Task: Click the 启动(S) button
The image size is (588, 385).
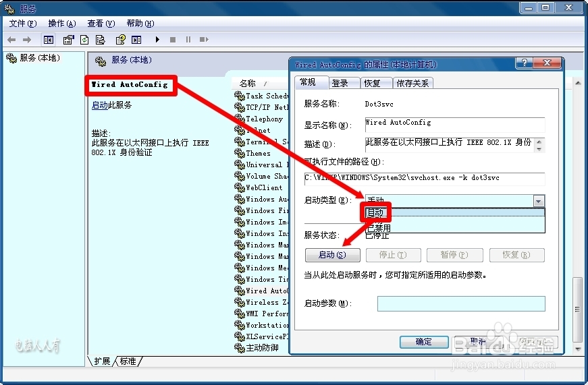Action: (x=332, y=255)
